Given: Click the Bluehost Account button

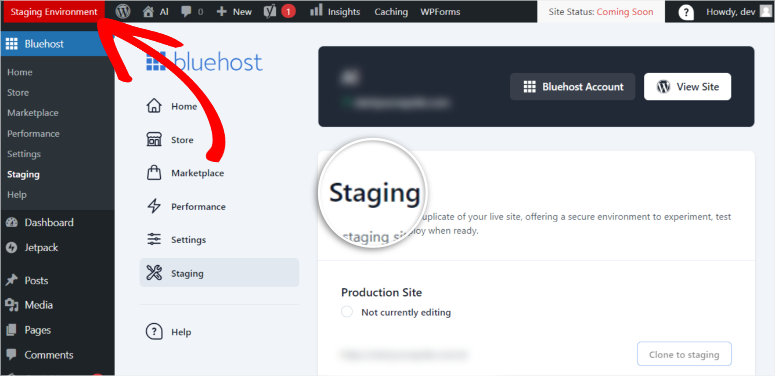Looking at the screenshot, I should pos(572,87).
